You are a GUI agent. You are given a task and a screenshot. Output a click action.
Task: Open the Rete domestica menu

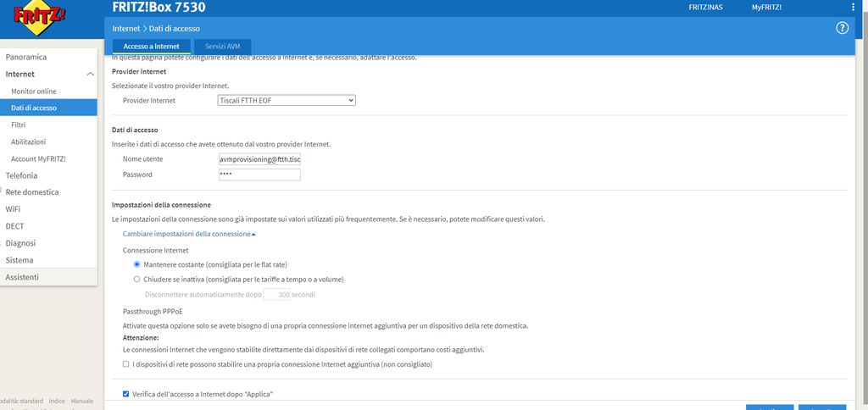point(32,192)
